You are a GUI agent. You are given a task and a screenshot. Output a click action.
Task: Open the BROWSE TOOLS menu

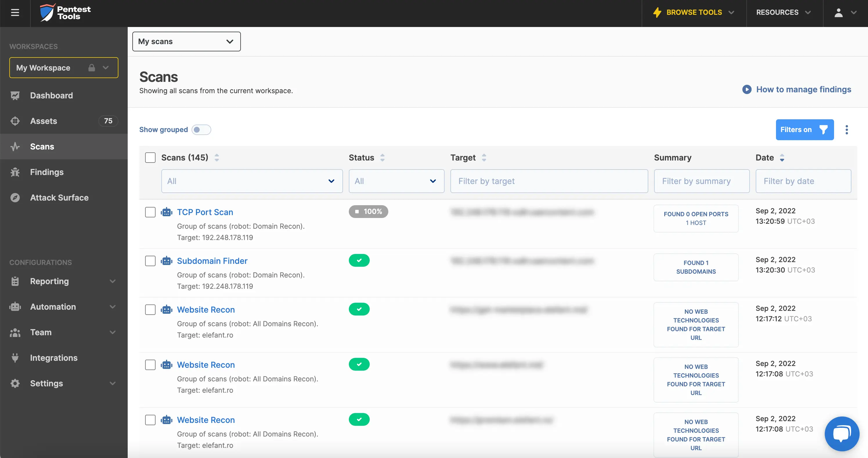695,13
